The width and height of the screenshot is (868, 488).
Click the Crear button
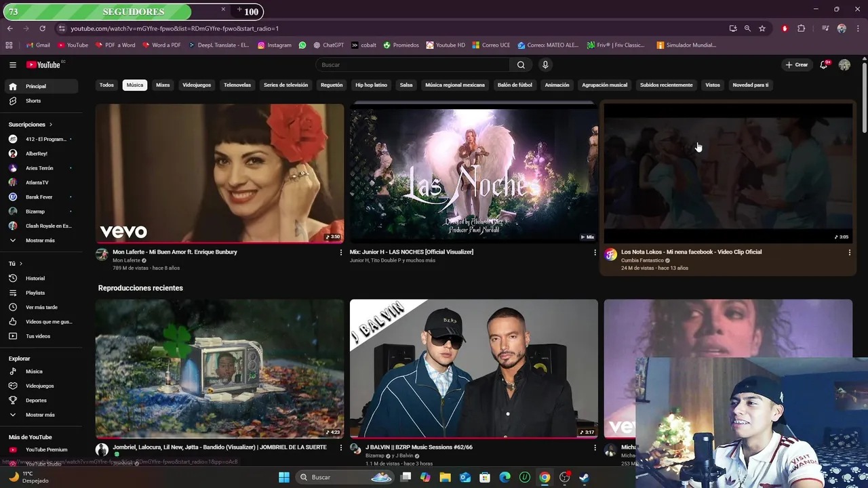click(x=797, y=65)
